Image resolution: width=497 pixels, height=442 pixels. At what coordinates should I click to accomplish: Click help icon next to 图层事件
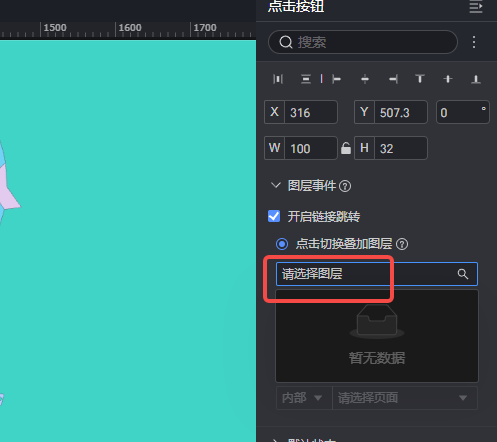(x=345, y=186)
